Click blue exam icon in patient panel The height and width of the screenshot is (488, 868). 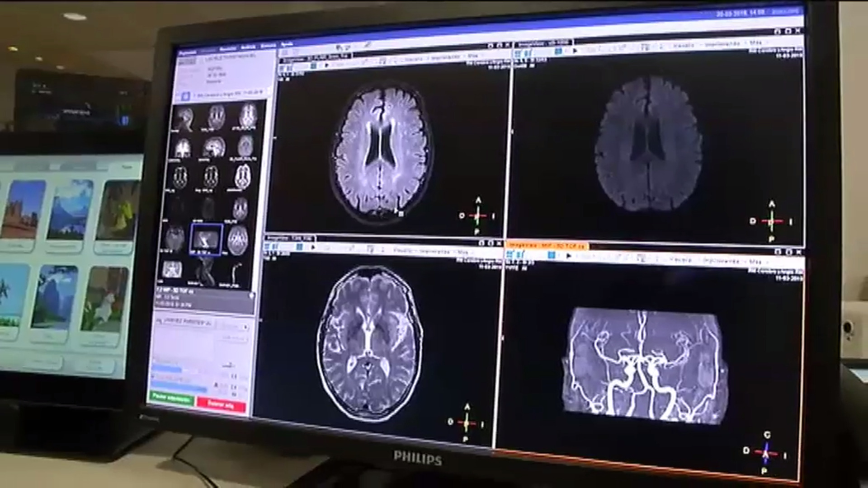(185, 96)
